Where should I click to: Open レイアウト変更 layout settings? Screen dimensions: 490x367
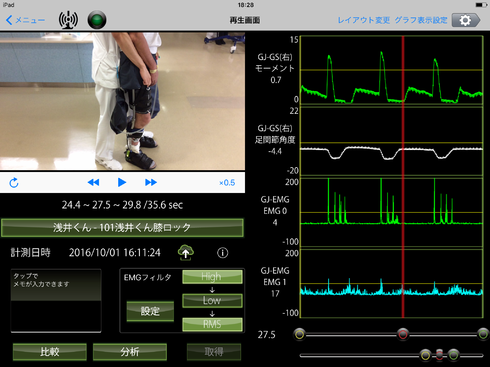pyautogui.click(x=364, y=20)
